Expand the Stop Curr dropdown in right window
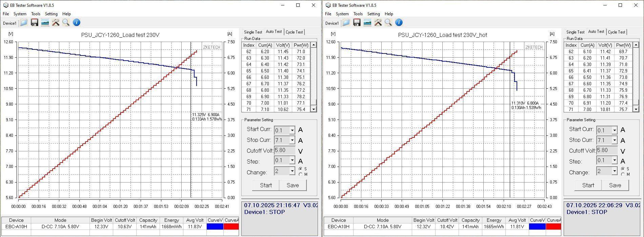 (614, 141)
